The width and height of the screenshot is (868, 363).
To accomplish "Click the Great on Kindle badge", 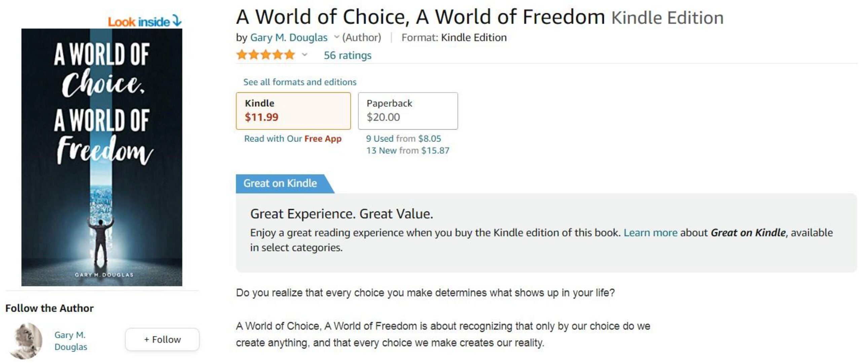I will tap(280, 183).
